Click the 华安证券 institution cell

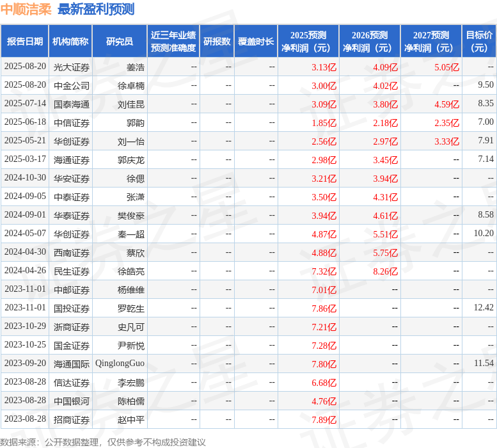click(x=72, y=179)
